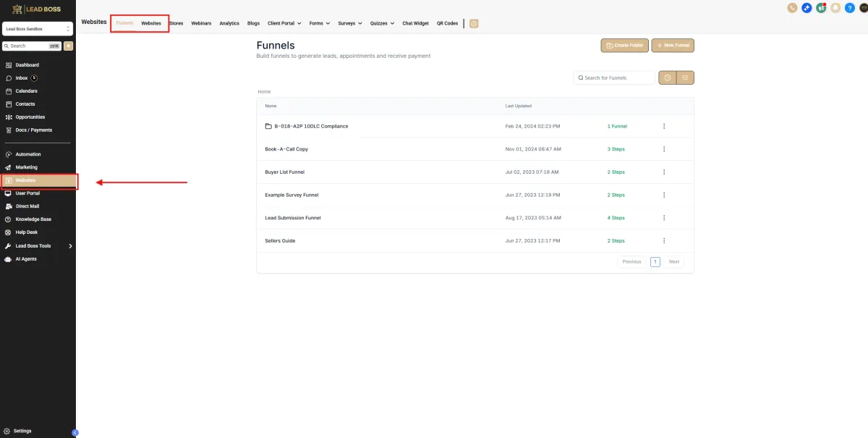Viewport: 868px width, 438px height.
Task: Click the blue question mark help icon
Action: click(x=849, y=8)
